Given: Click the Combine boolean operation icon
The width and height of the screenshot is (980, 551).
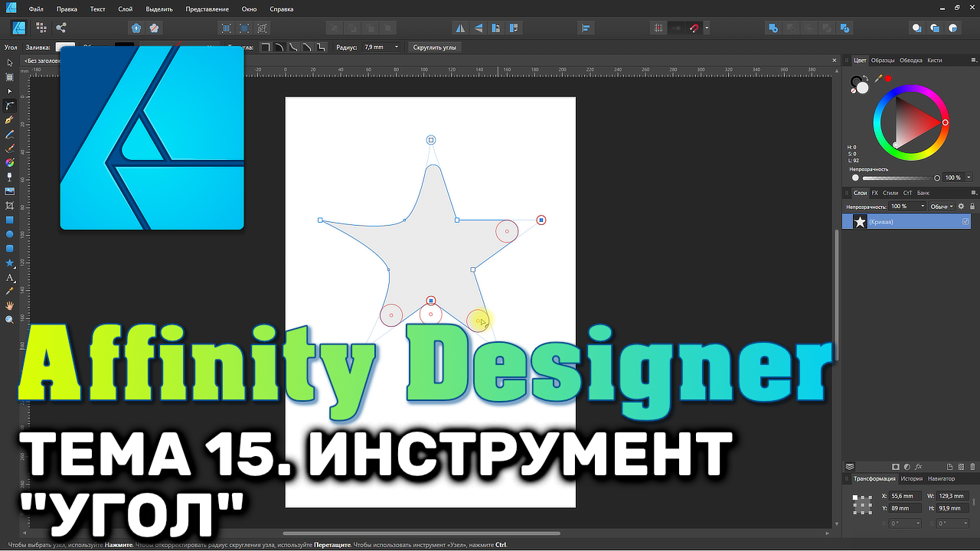Looking at the screenshot, I should click(x=844, y=28).
